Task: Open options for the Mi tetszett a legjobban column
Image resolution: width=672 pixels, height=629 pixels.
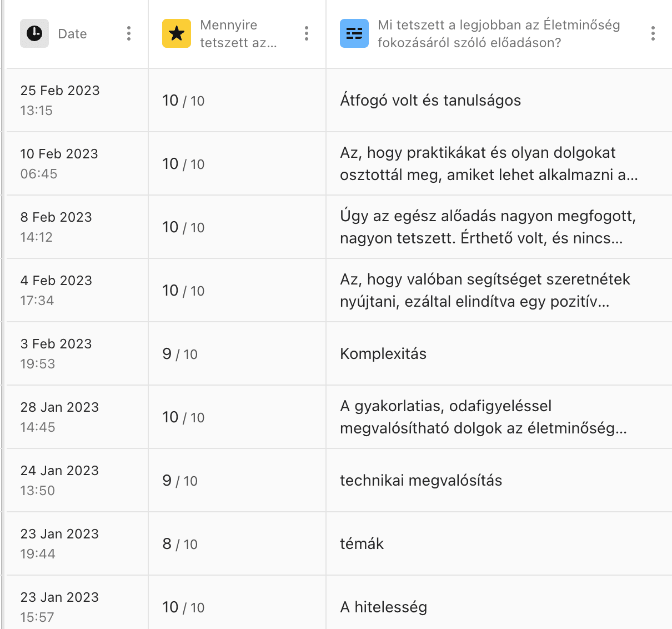Action: tap(653, 33)
